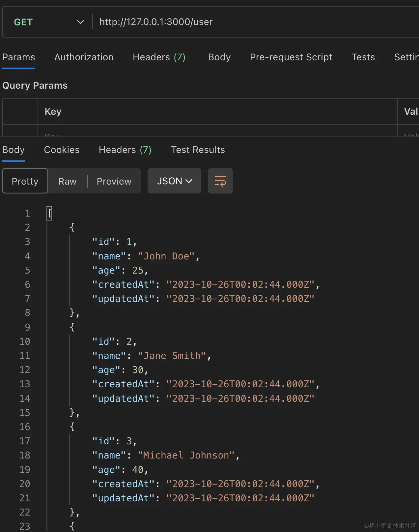Click createdAt value on line 6
Image resolution: width=419 pixels, height=532 pixels.
(240, 284)
